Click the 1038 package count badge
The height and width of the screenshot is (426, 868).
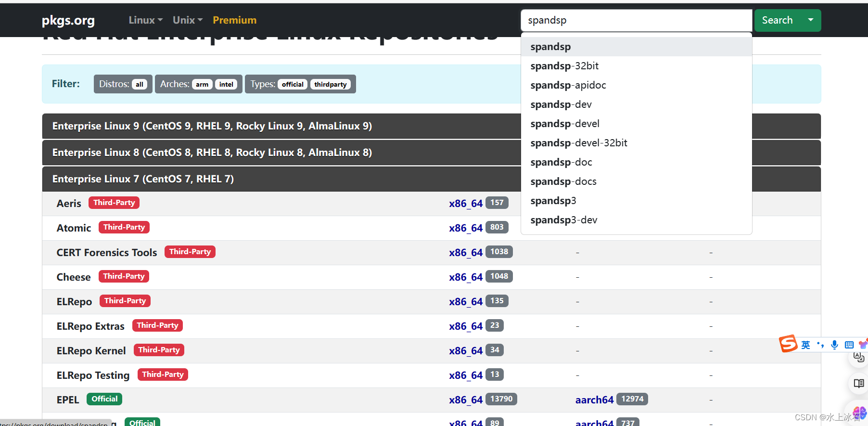[x=499, y=252]
